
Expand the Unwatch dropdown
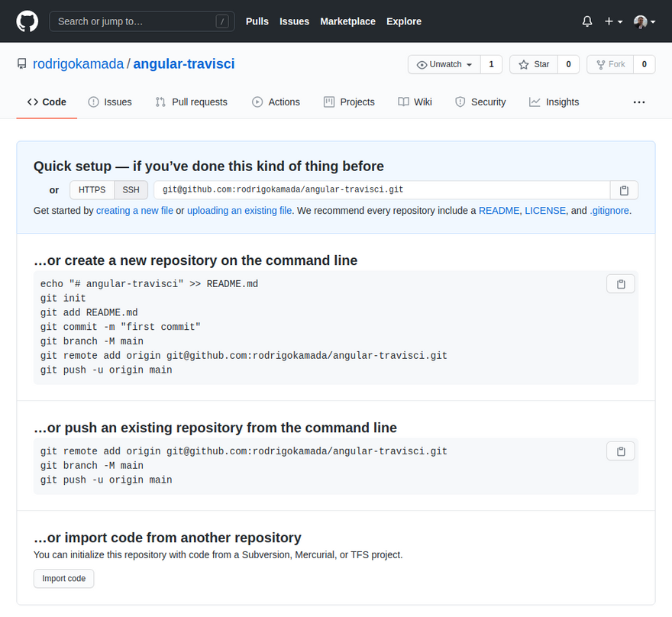(x=444, y=64)
